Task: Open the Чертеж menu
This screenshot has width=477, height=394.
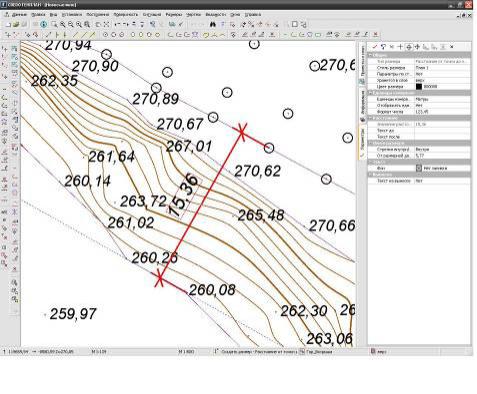Action: [x=193, y=15]
